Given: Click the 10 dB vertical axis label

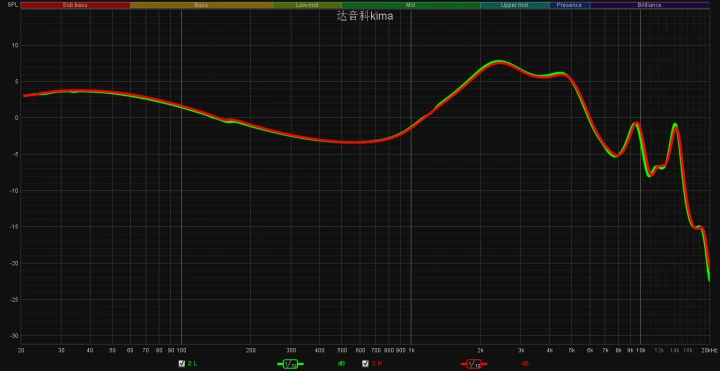Looking at the screenshot, I should tap(15, 45).
